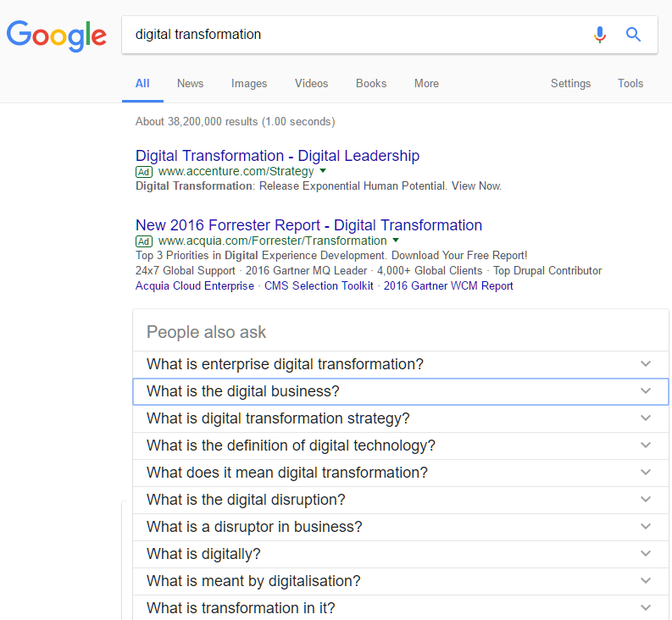672x620 pixels.
Task: Open the More search categories menu
Action: pos(426,84)
